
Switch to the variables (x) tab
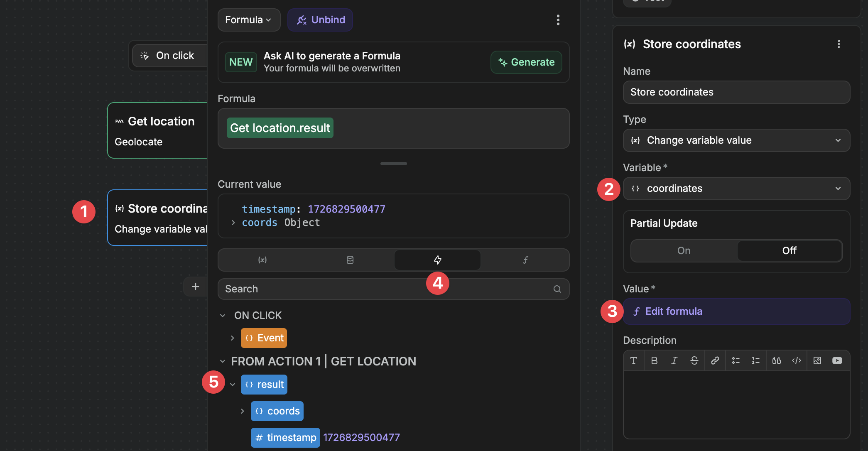(262, 260)
